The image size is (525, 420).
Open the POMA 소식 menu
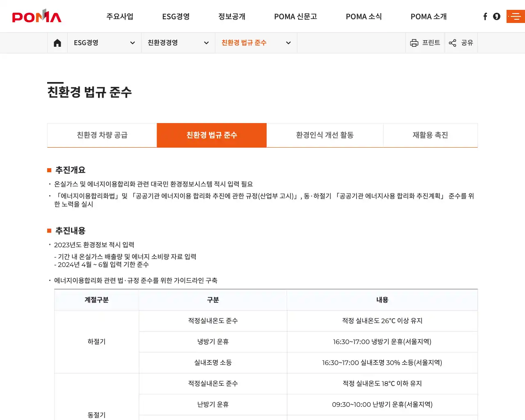coord(364,16)
